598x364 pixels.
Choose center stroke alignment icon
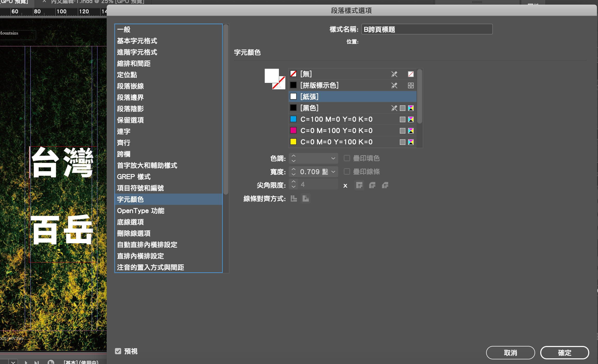294,198
